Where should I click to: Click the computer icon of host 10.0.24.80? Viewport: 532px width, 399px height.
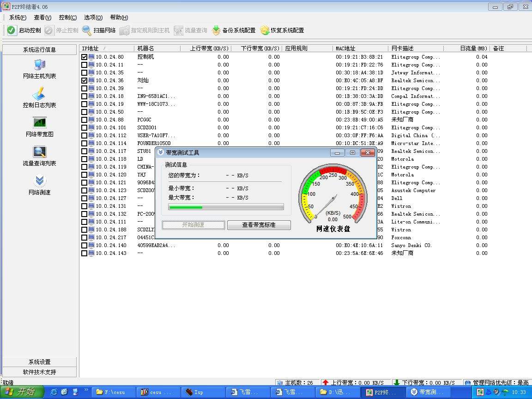click(x=91, y=57)
